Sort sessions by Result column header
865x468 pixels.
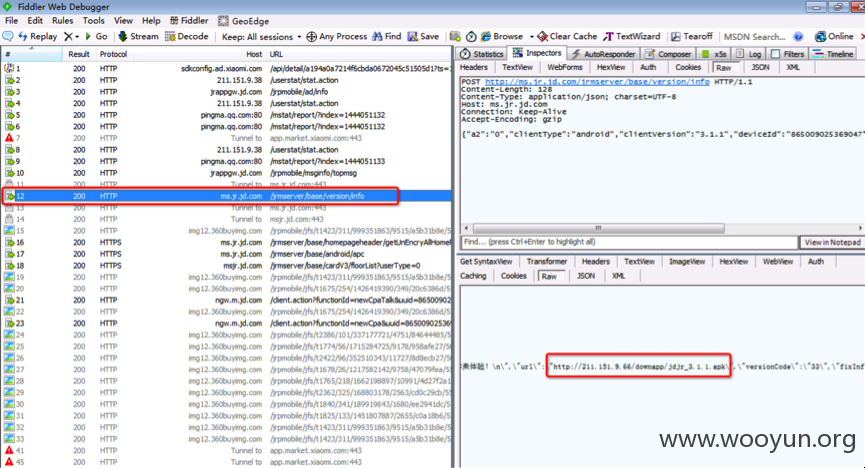tap(78, 54)
